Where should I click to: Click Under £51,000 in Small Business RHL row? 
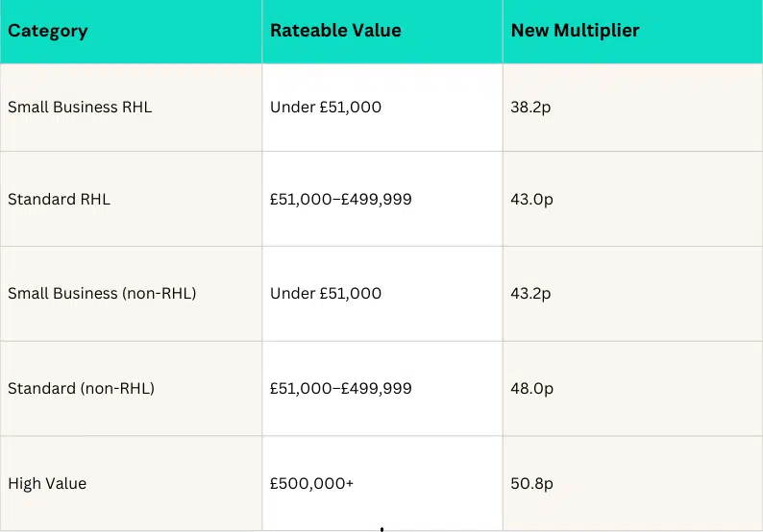click(x=326, y=108)
